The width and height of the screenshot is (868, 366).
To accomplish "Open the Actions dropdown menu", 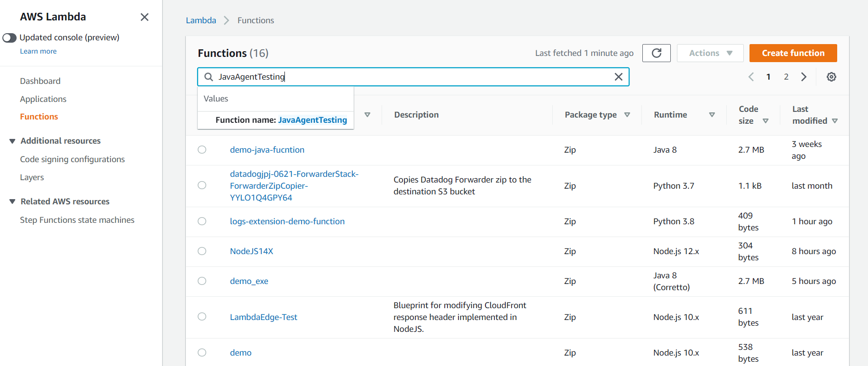I will tap(710, 53).
